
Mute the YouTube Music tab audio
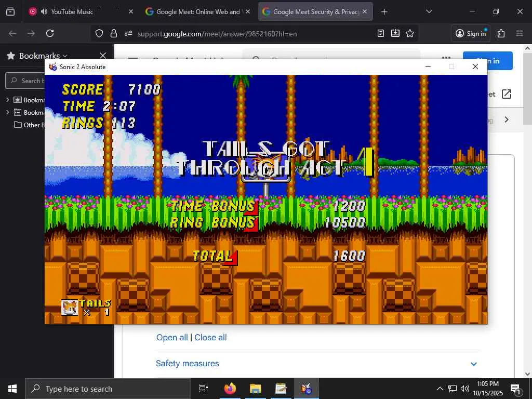coord(44,11)
